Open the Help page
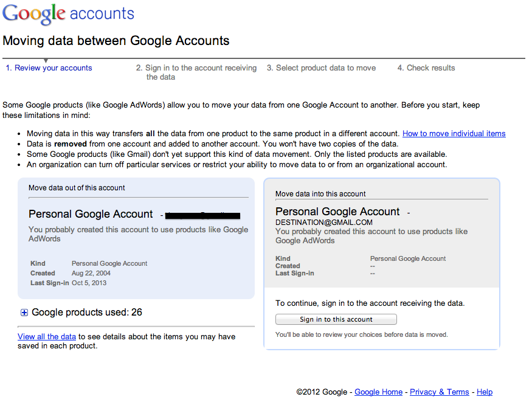Viewport: 532px width, 408px height. (484, 392)
